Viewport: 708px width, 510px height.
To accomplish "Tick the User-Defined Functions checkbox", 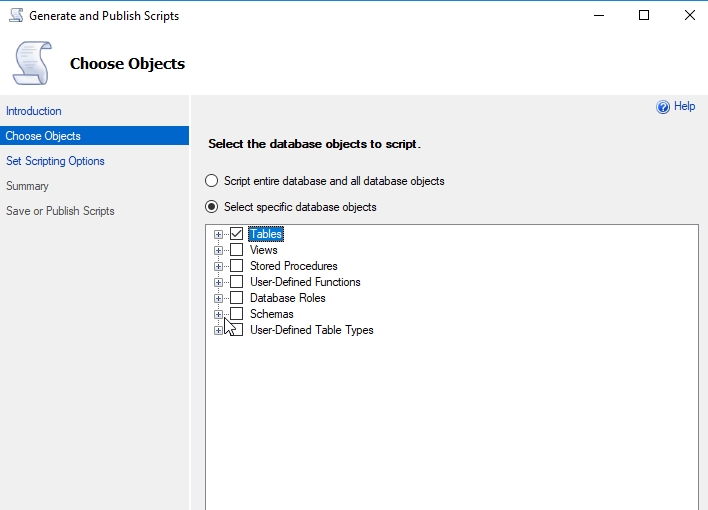I will point(237,282).
